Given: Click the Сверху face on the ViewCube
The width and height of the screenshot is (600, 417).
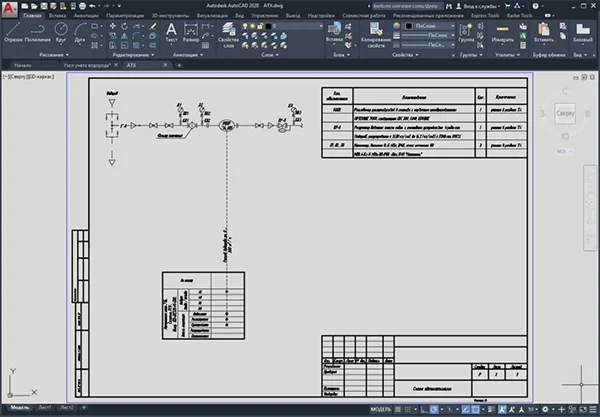Looking at the screenshot, I should pos(565,113).
